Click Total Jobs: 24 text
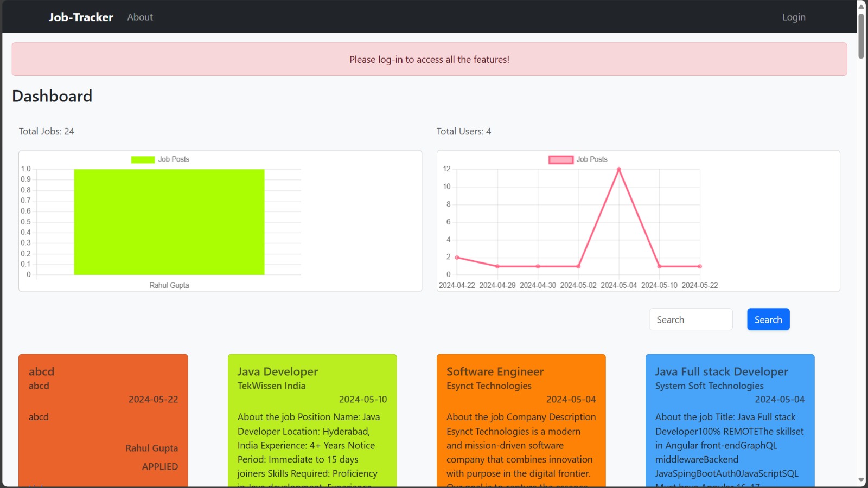 coord(47,131)
